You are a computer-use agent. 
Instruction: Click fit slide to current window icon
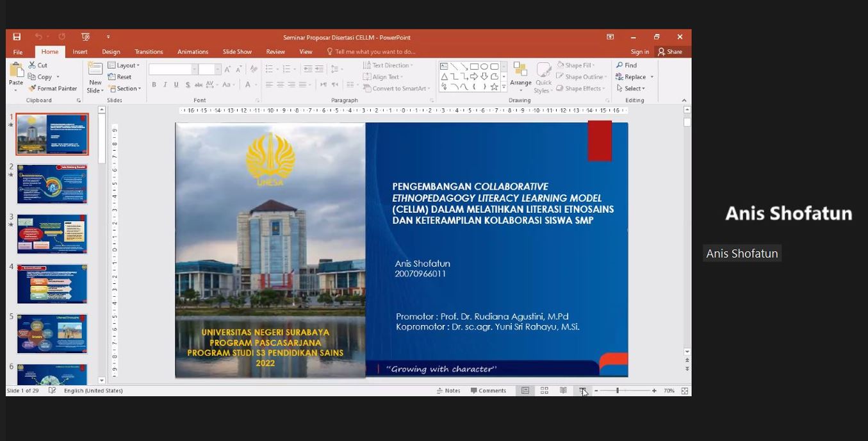point(685,390)
